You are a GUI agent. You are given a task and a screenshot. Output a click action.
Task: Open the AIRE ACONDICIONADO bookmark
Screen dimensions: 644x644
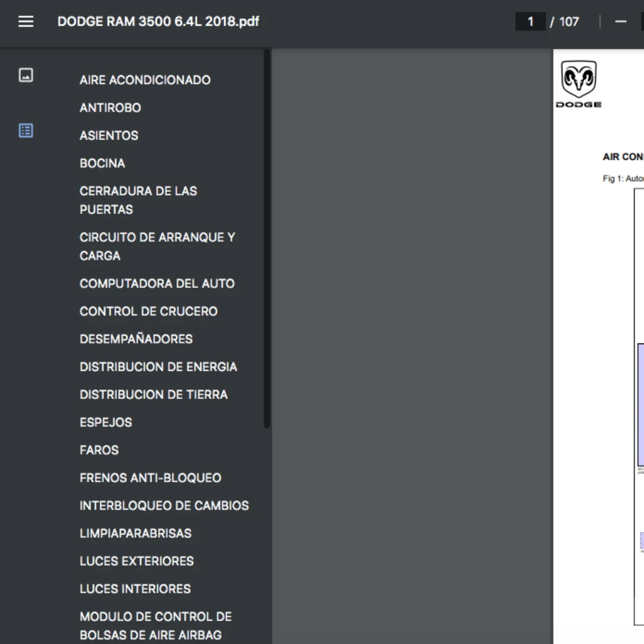(x=145, y=80)
